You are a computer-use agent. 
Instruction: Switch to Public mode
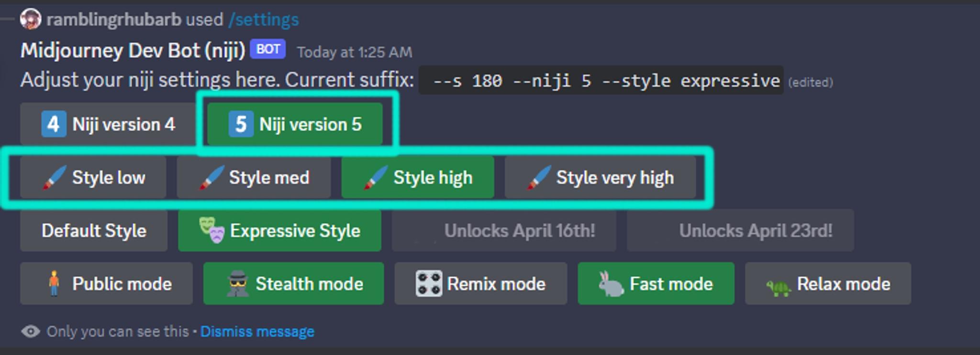[x=107, y=284]
